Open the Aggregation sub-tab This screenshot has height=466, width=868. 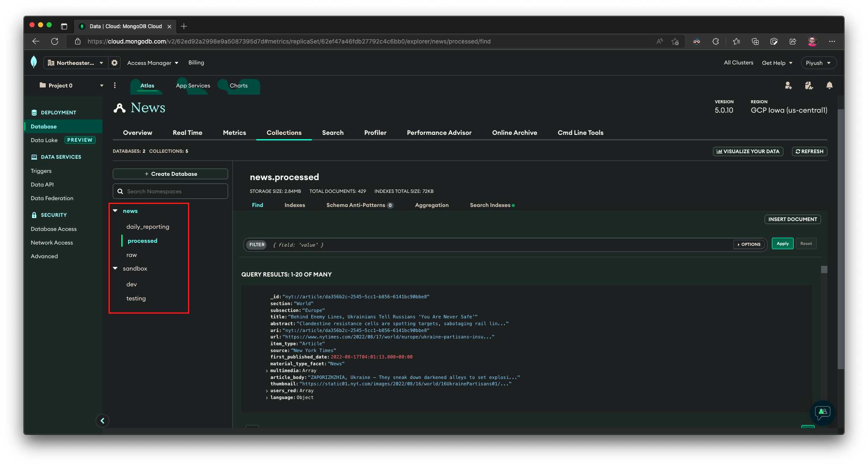click(x=431, y=205)
